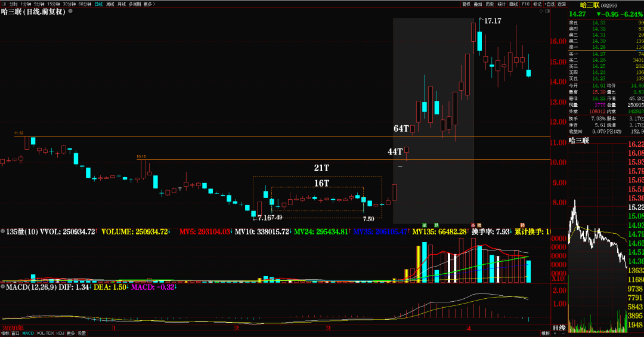Click the 返回 back button
Screen dimensions: 644x337
[562, 4]
